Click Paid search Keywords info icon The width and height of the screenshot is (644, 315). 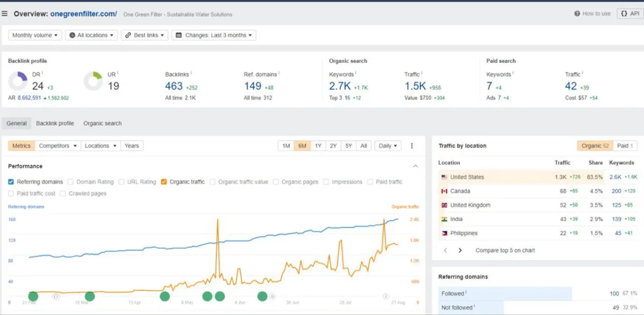(513, 73)
